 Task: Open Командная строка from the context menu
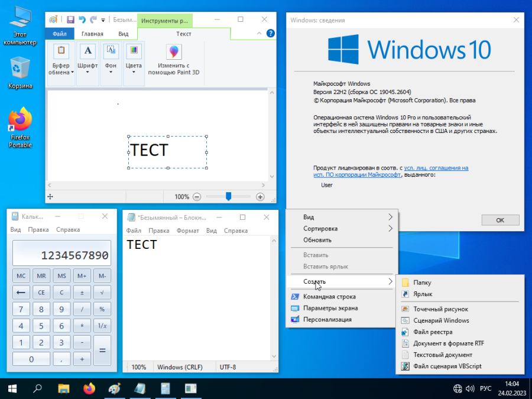pyautogui.click(x=341, y=297)
